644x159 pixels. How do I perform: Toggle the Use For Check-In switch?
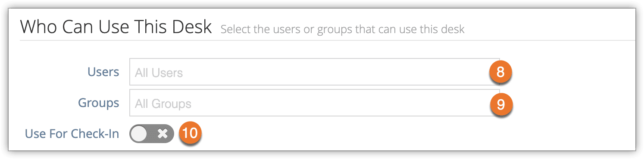click(x=151, y=134)
